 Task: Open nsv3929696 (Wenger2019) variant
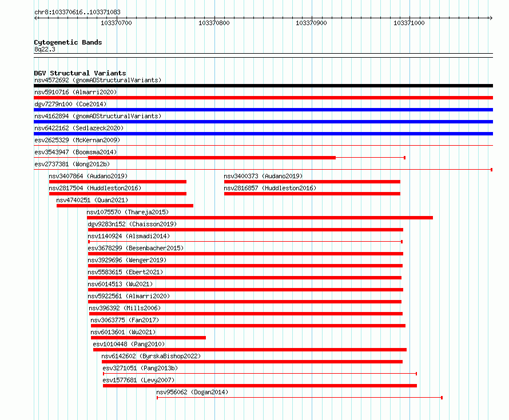pyautogui.click(x=127, y=260)
